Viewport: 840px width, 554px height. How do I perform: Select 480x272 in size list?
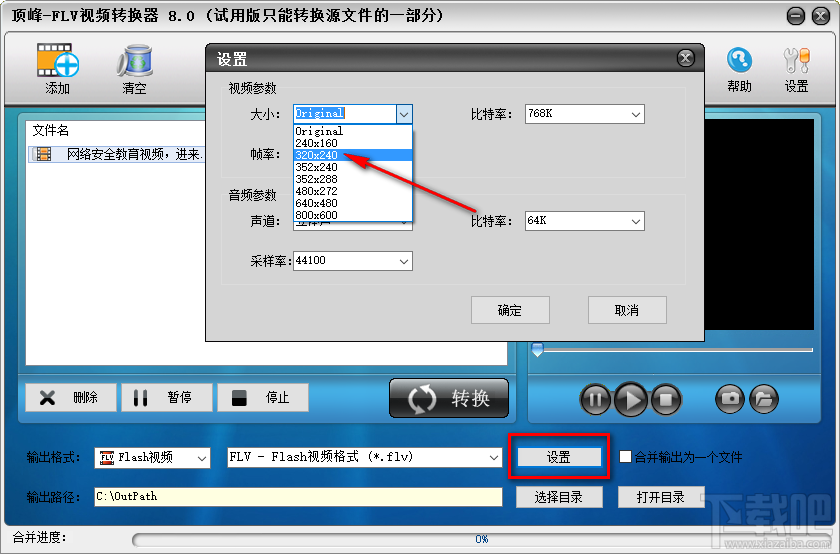point(353,191)
